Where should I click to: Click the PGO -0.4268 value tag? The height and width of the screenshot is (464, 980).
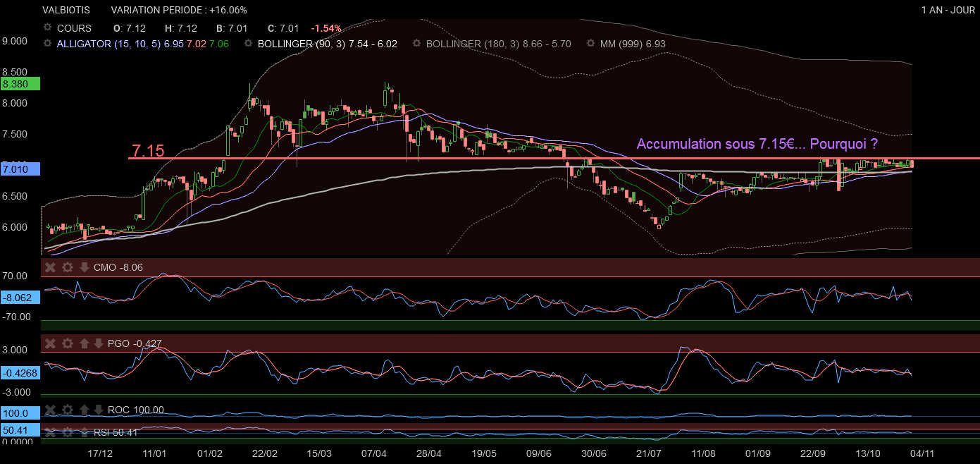20,373
